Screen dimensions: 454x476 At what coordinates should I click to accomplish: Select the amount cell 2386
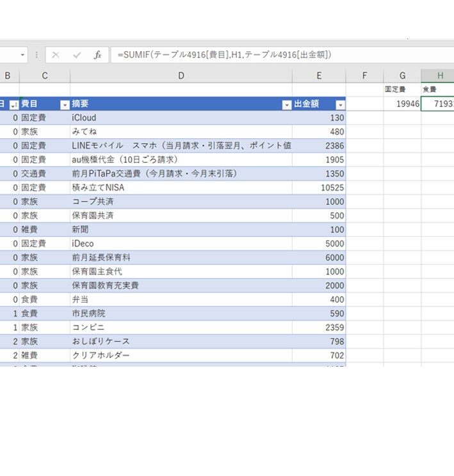pos(319,146)
